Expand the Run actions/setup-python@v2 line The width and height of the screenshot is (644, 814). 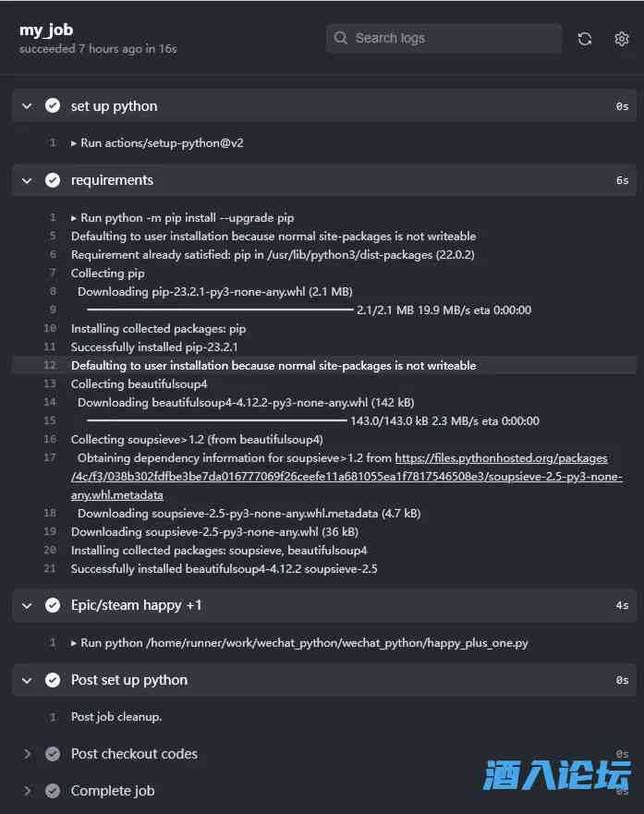[75, 143]
